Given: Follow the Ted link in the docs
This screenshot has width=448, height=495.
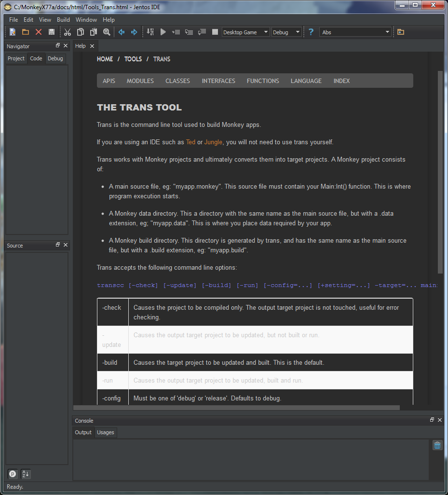Looking at the screenshot, I should click(x=190, y=142).
